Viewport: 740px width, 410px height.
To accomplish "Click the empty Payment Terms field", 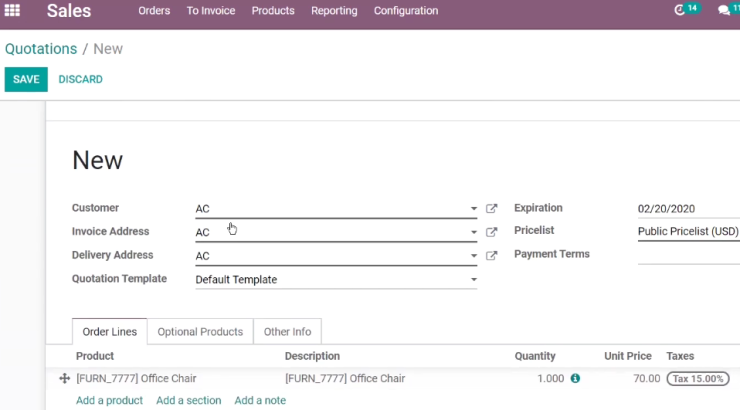I will (x=689, y=255).
